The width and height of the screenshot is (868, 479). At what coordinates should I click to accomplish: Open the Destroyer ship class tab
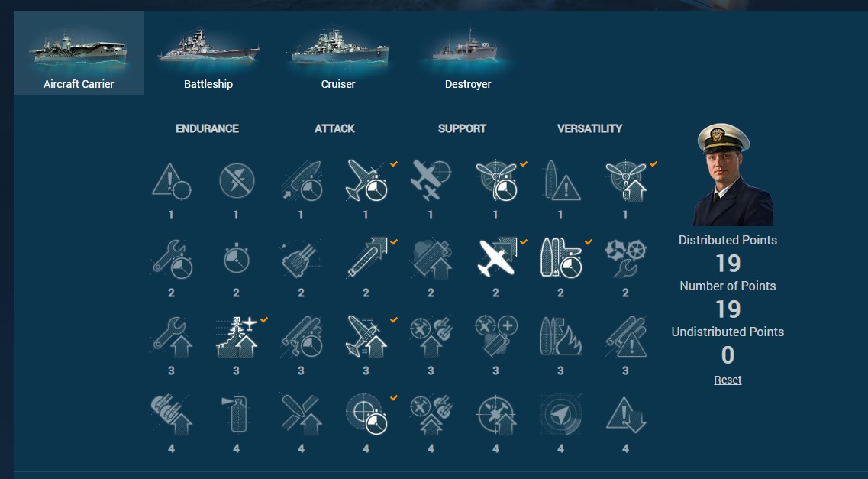(x=468, y=53)
